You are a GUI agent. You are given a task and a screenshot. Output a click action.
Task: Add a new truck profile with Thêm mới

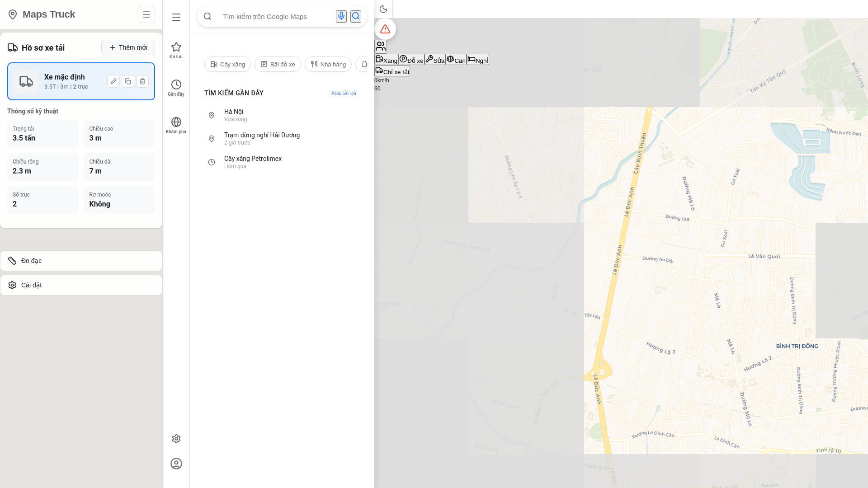point(128,47)
